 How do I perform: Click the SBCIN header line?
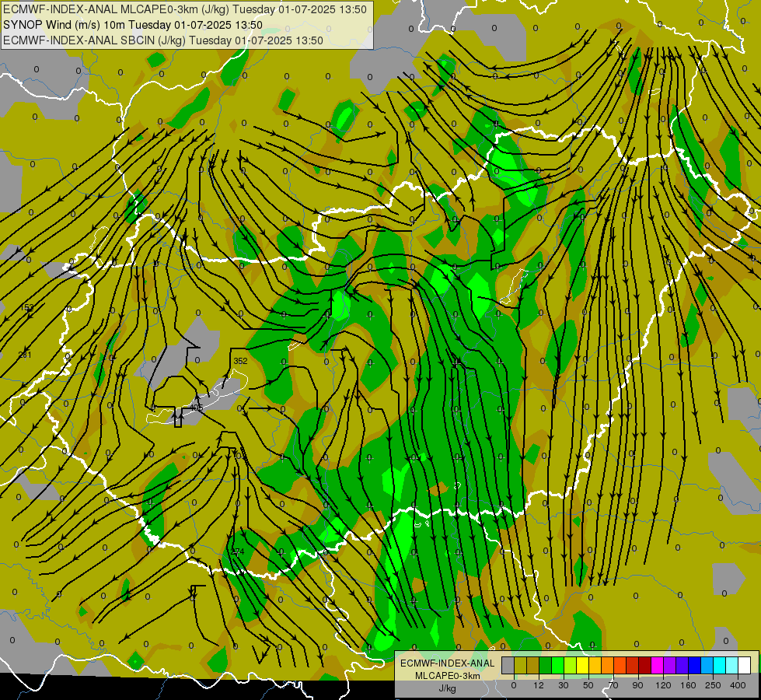coord(163,40)
